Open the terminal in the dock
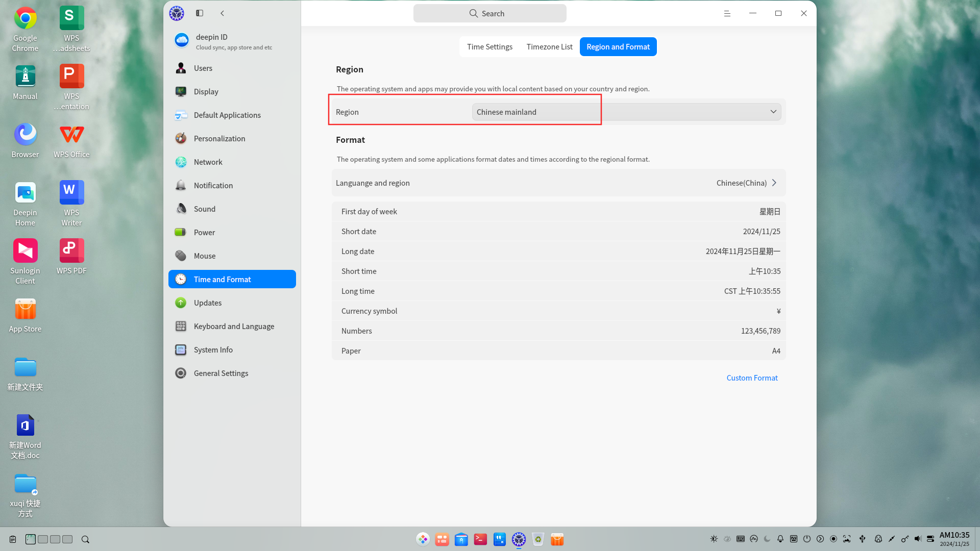The image size is (980, 551). click(x=480, y=539)
